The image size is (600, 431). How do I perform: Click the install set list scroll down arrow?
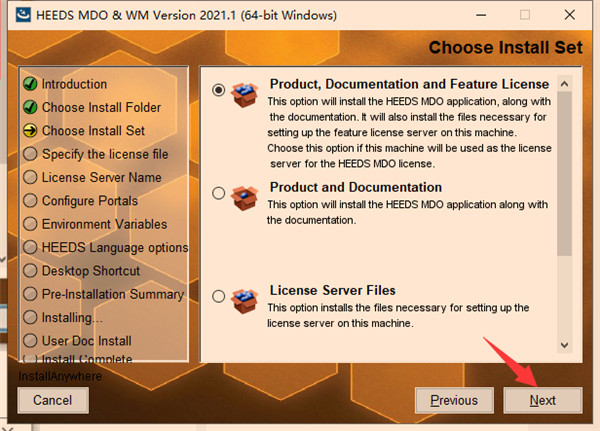click(564, 345)
